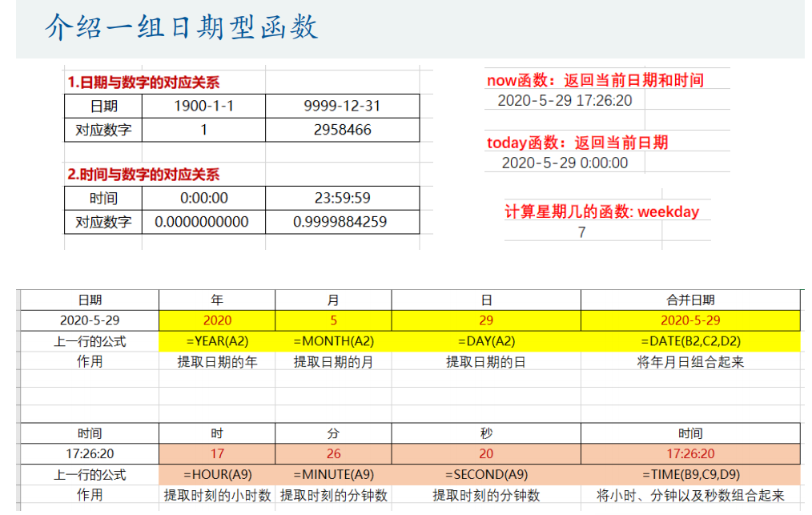Viewport: 812px width, 515px height.
Task: Select the weekday result cell 7
Action: tap(581, 232)
